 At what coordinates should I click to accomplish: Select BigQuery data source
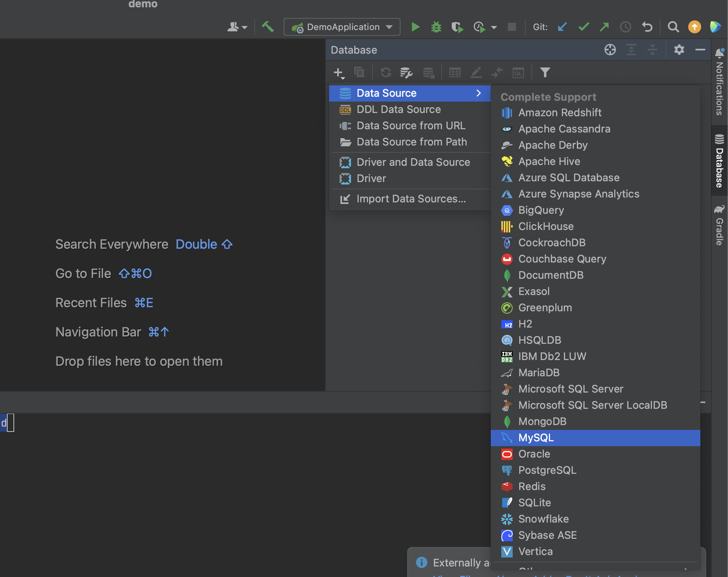[x=596, y=210]
